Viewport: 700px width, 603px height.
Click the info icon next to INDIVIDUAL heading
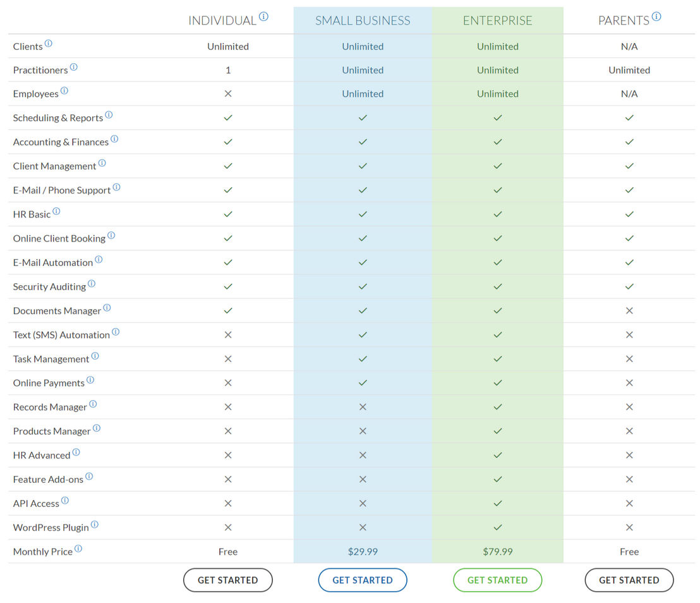pyautogui.click(x=264, y=16)
